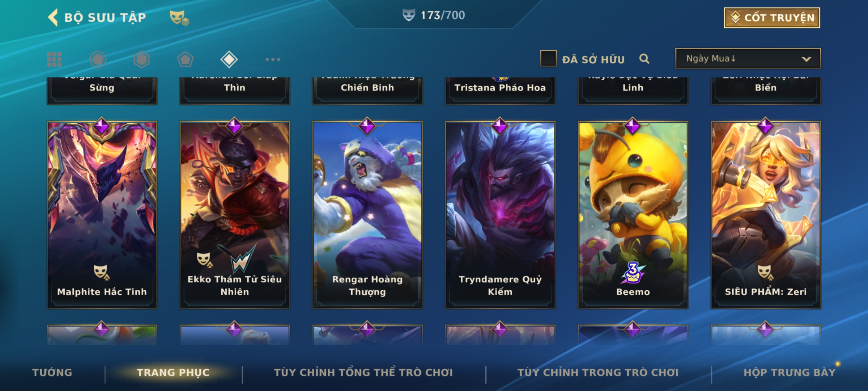This screenshot has width=868, height=391.
Task: Select the diamond rarity filter icon
Action: (229, 59)
